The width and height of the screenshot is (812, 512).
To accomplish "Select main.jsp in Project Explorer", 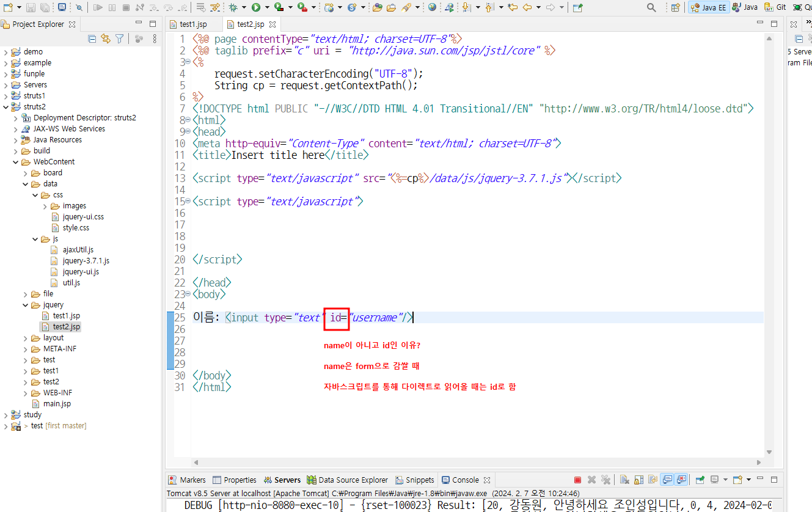I will tap(57, 404).
